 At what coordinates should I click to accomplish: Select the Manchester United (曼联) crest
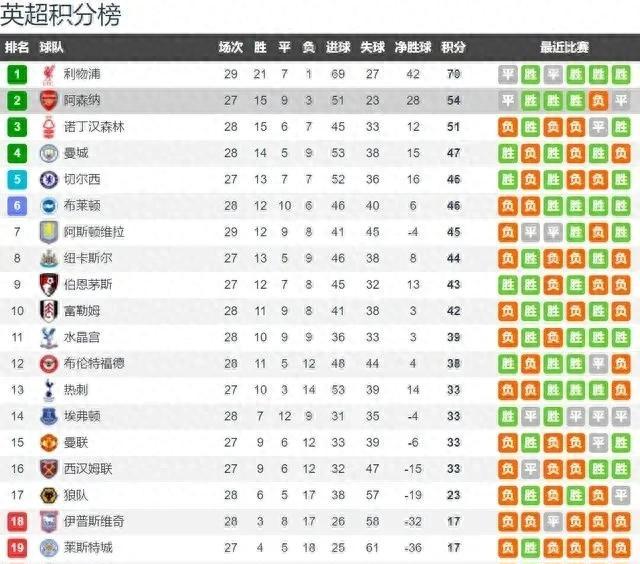click(x=49, y=443)
